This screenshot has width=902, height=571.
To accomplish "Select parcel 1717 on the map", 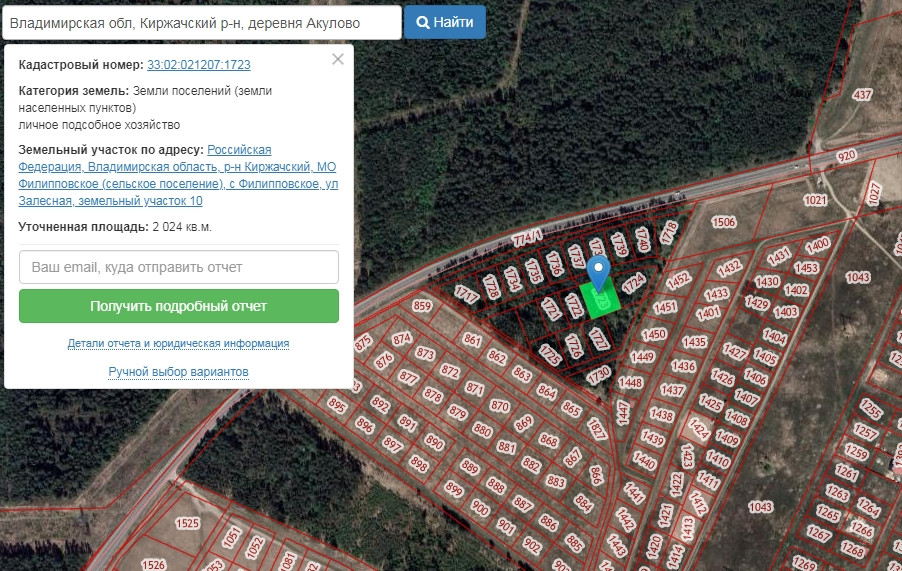I will (467, 294).
